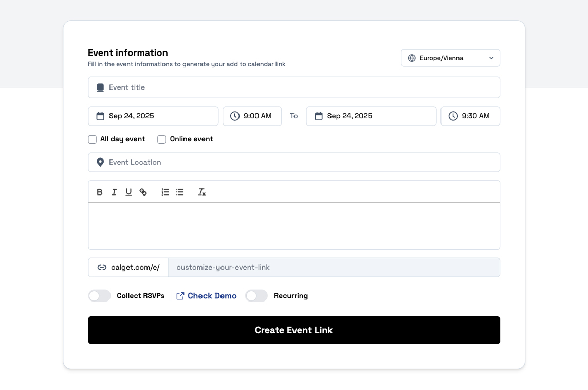Start a numbered list in description
The image size is (588, 390).
coord(165,192)
